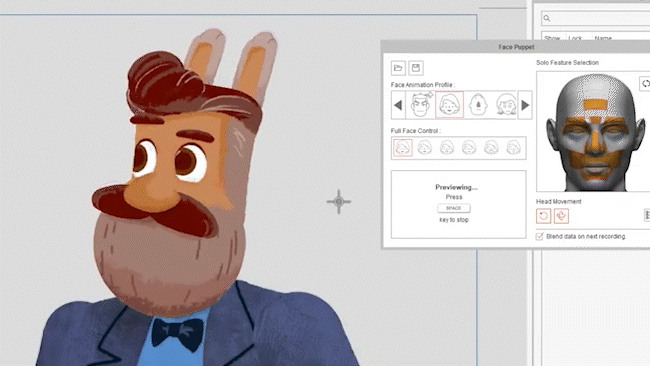The image size is (650, 366).
Task: Click the Face Puppet title bar
Action: (x=515, y=47)
